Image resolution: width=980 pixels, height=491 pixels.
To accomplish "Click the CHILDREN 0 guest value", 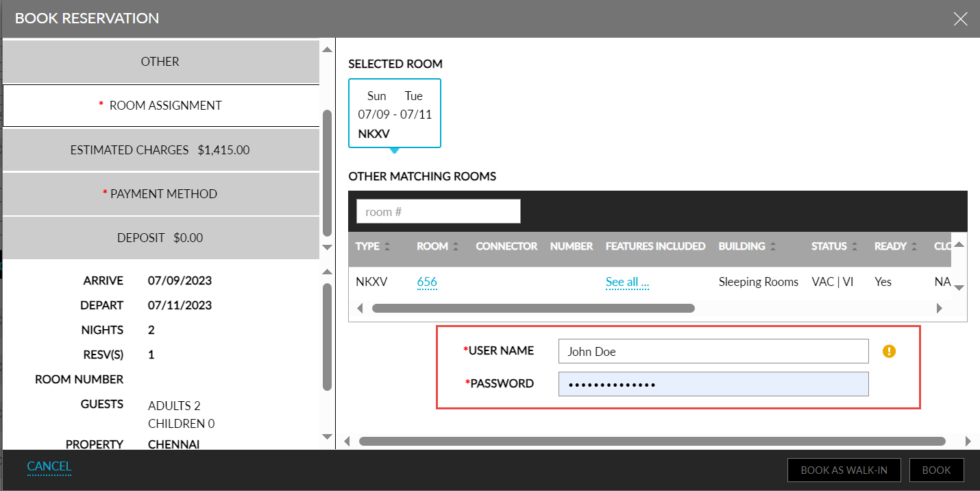I will (181, 424).
